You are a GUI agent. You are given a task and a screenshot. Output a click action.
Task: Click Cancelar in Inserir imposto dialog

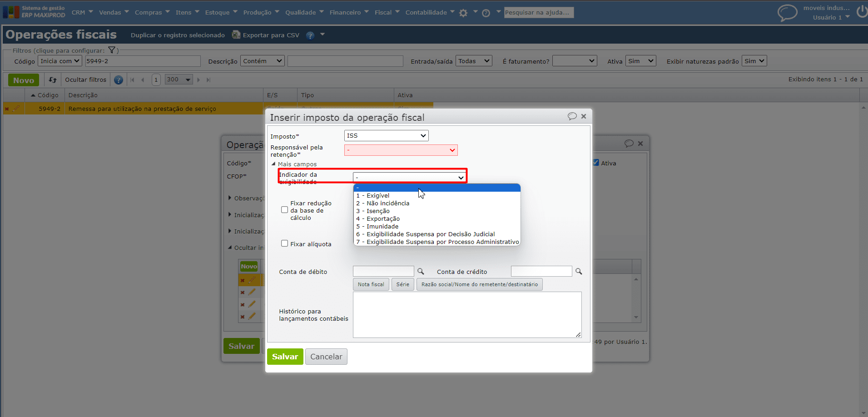click(326, 357)
